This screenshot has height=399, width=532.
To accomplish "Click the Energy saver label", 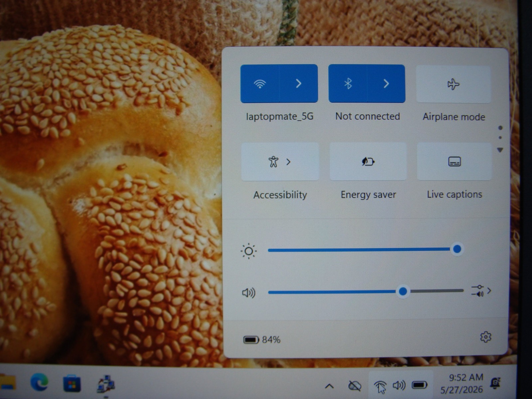I will click(x=368, y=195).
